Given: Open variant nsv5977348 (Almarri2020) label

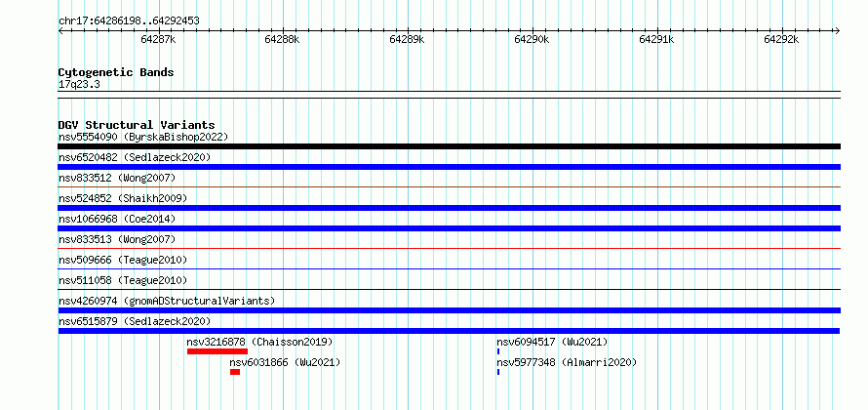Looking at the screenshot, I should (567, 362).
